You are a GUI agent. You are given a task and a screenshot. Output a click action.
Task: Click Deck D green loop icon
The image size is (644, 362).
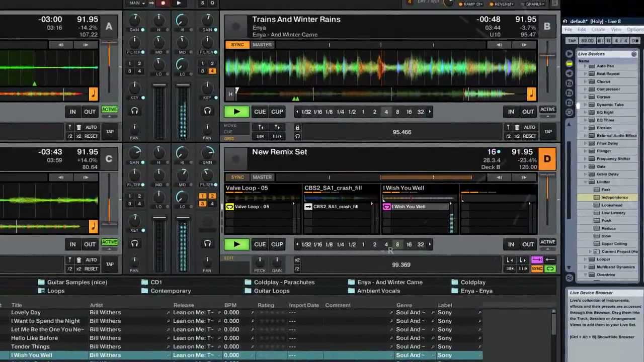click(x=550, y=269)
